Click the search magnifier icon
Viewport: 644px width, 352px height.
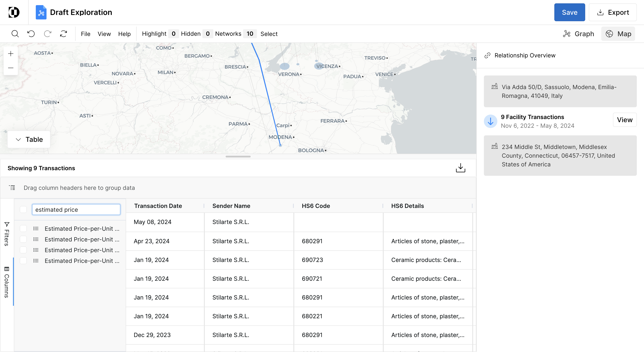click(15, 34)
